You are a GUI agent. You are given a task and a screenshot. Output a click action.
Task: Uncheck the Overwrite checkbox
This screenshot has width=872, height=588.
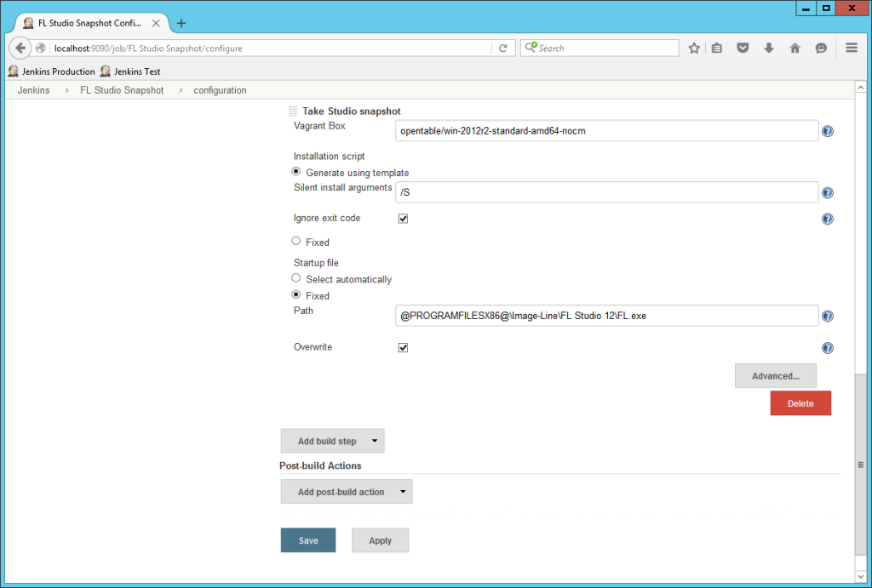point(402,347)
